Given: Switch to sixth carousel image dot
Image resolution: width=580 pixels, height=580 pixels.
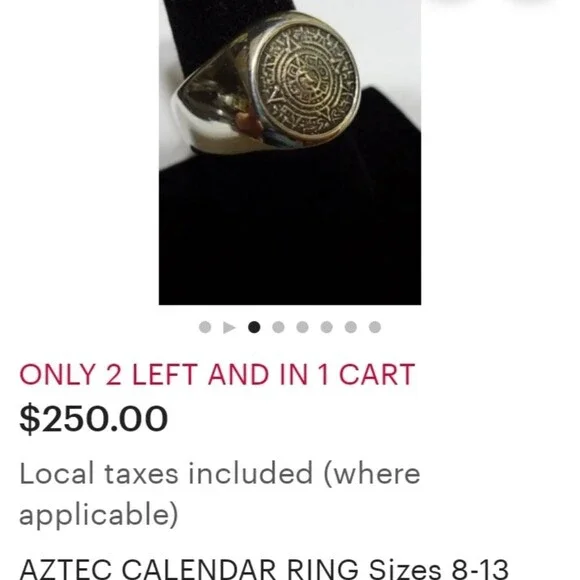Looking at the screenshot, I should [327, 327].
